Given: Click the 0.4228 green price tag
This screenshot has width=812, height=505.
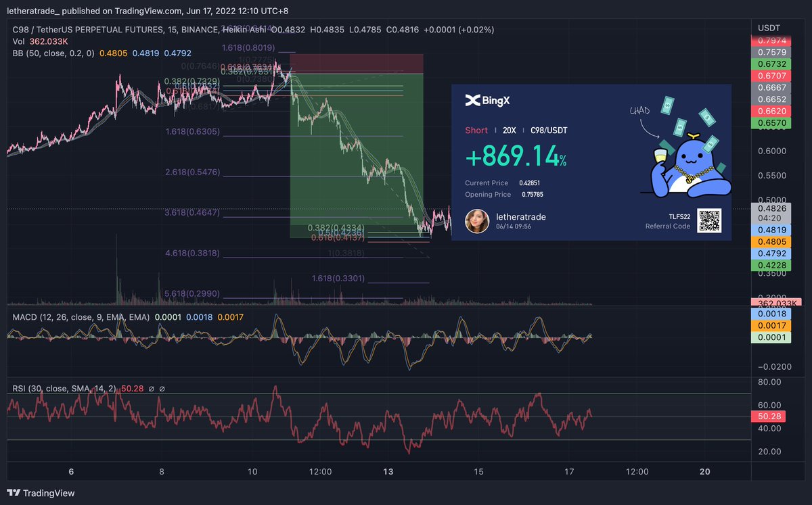Looking at the screenshot, I should (x=771, y=266).
